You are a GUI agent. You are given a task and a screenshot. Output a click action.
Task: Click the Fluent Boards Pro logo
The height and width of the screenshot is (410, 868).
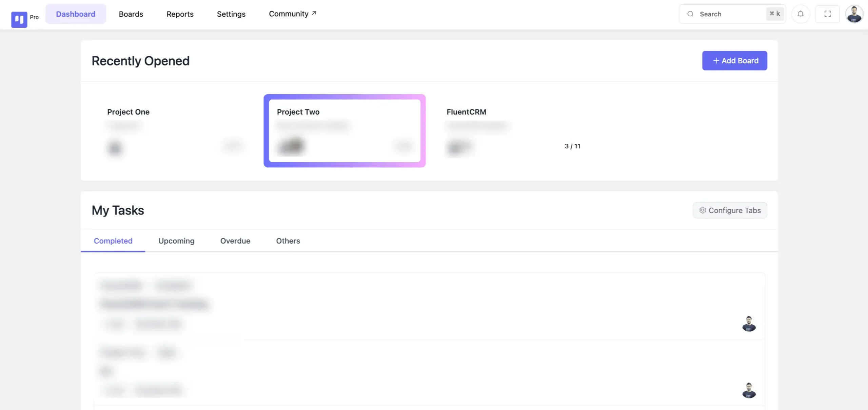tap(19, 19)
